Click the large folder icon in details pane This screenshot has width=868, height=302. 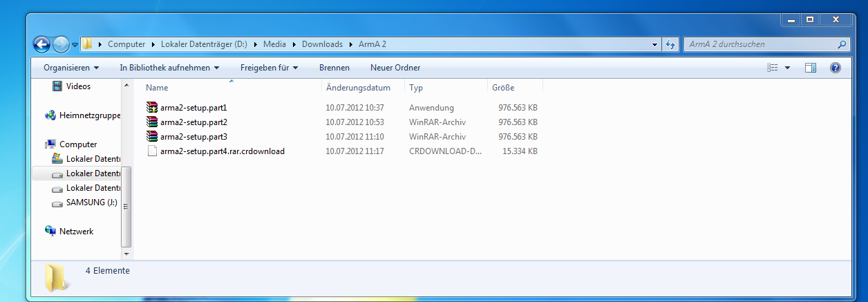coord(57,278)
